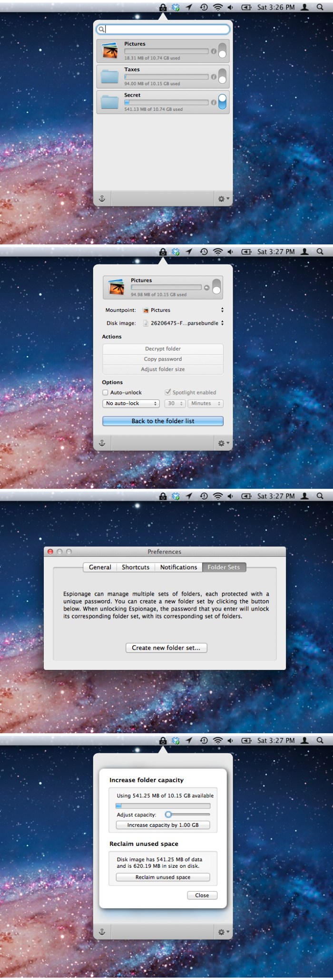Screen dimensions: 333x980
Task: Click the Secret folder usage bar
Action: 166,102
